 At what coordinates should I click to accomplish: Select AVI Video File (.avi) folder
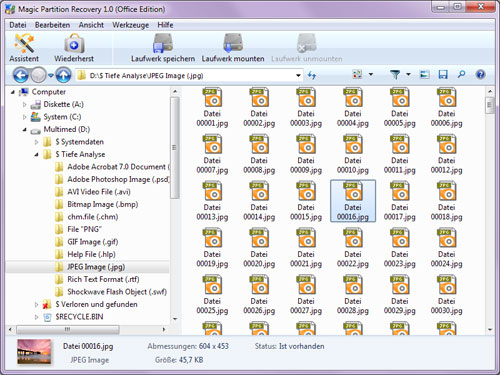[93, 192]
